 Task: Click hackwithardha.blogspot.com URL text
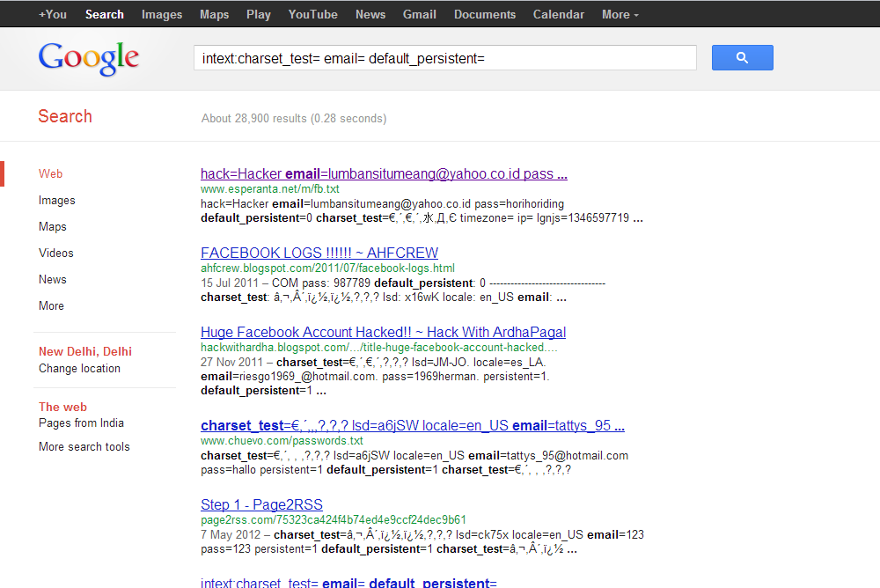(378, 348)
